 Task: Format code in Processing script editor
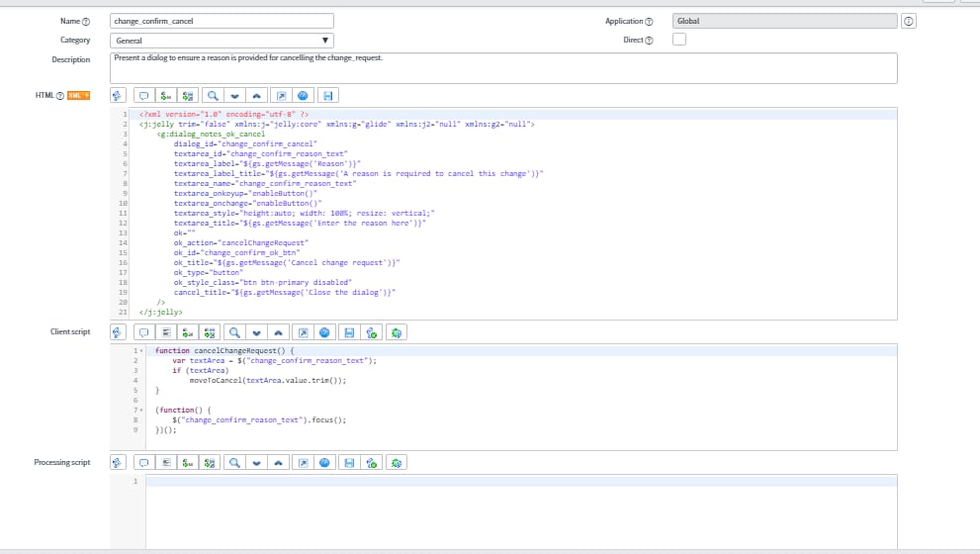[165, 463]
